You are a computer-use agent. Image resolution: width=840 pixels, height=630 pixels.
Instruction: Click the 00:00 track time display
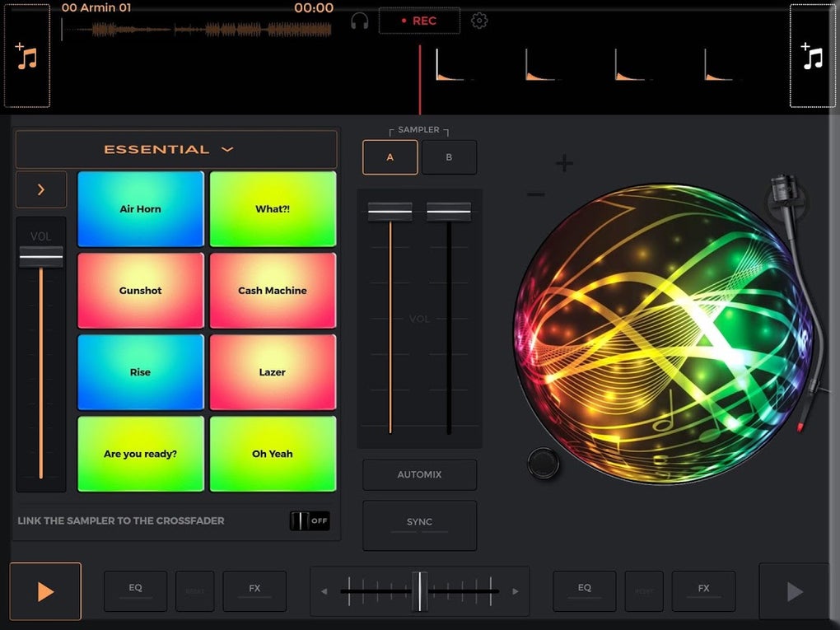(x=314, y=7)
